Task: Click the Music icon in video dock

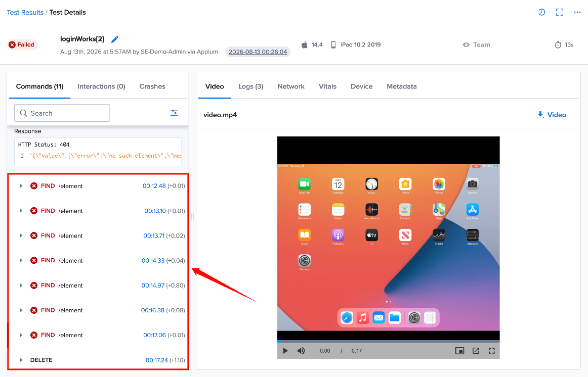Action: (x=363, y=318)
